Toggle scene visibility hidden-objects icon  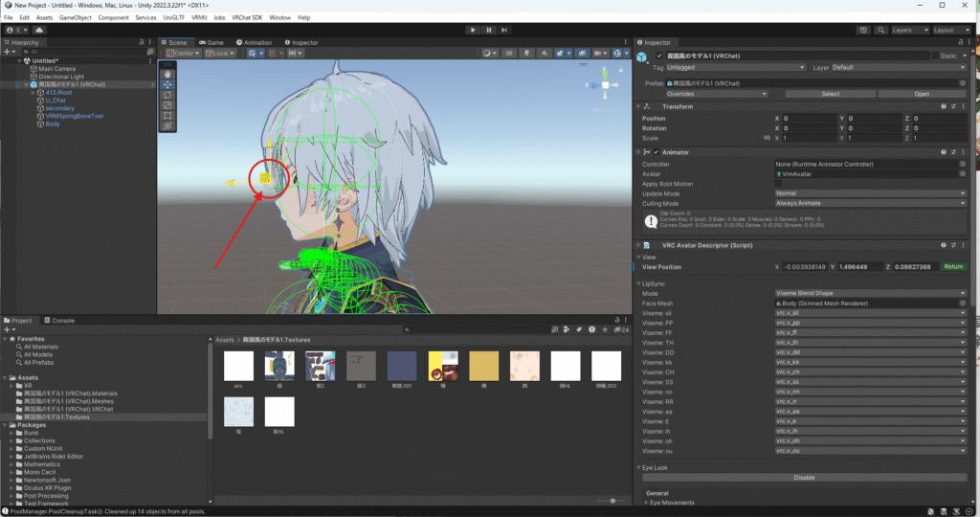(x=582, y=54)
